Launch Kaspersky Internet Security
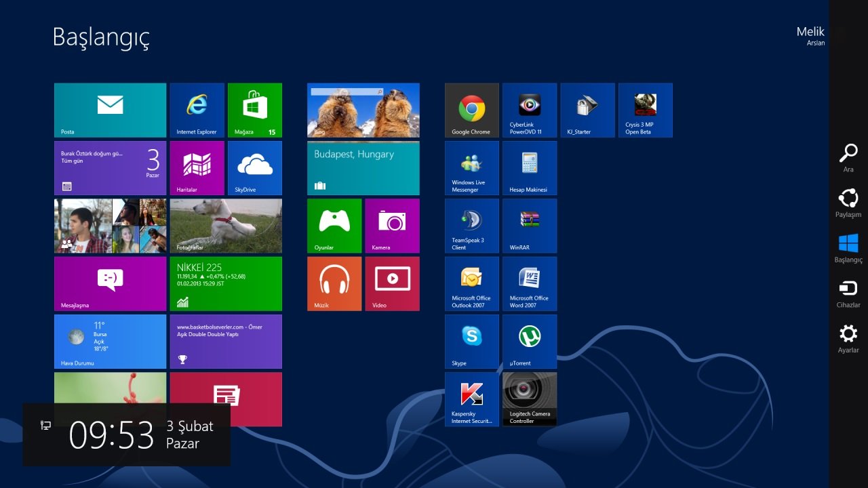The width and height of the screenshot is (868, 488). click(x=472, y=399)
